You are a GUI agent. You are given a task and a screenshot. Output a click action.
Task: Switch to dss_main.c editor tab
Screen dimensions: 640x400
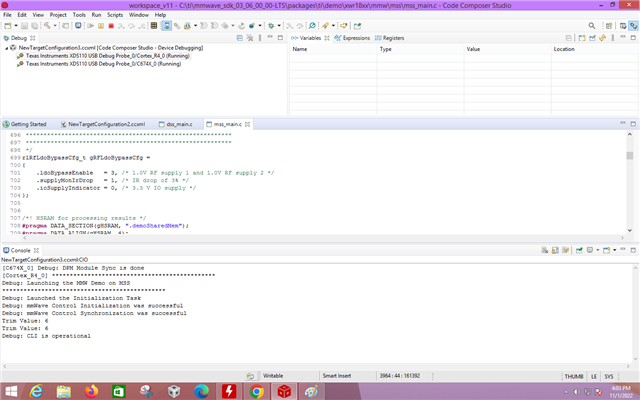click(x=176, y=124)
